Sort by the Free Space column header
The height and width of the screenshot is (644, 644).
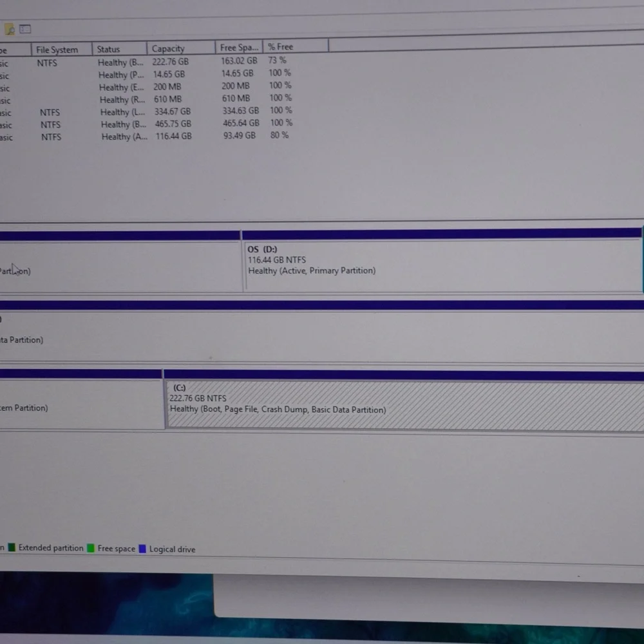click(238, 48)
